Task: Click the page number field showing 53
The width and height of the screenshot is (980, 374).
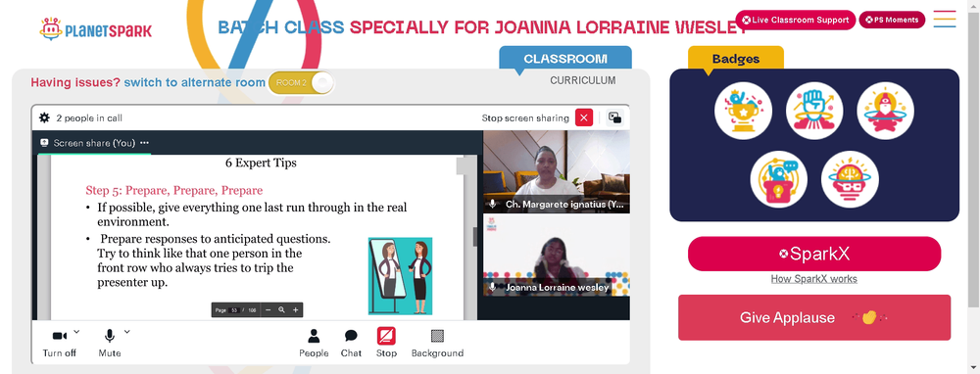Action: [x=234, y=309]
